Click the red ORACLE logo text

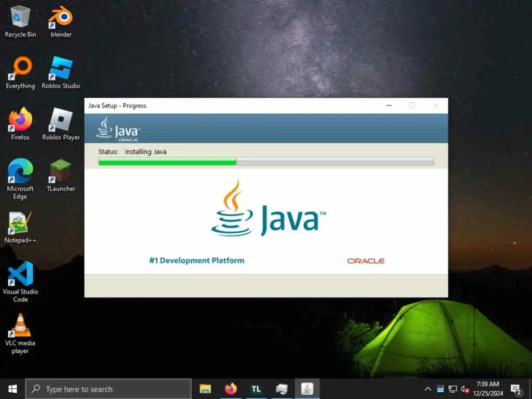(366, 261)
